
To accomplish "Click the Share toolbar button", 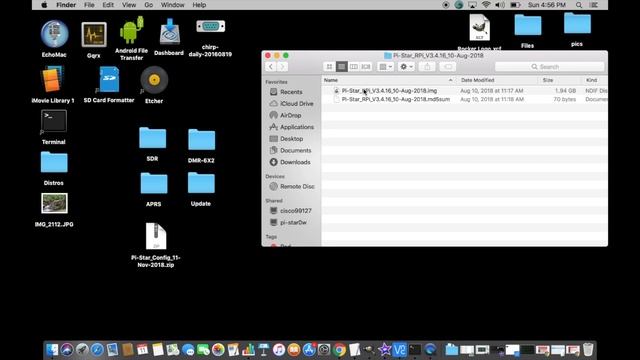I will 427,67.
